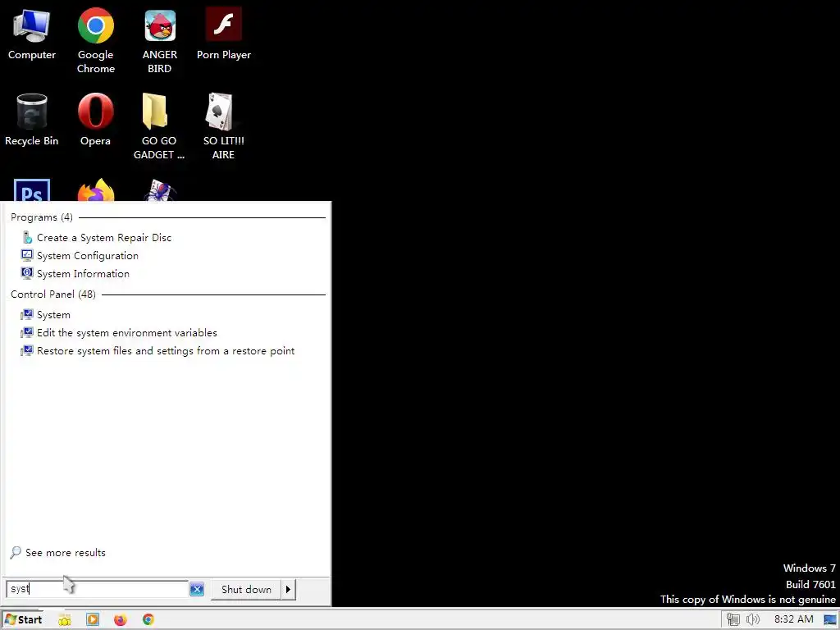Open Firefox from the taskbar
Image resolution: width=840 pixels, height=630 pixels.
pyautogui.click(x=121, y=620)
